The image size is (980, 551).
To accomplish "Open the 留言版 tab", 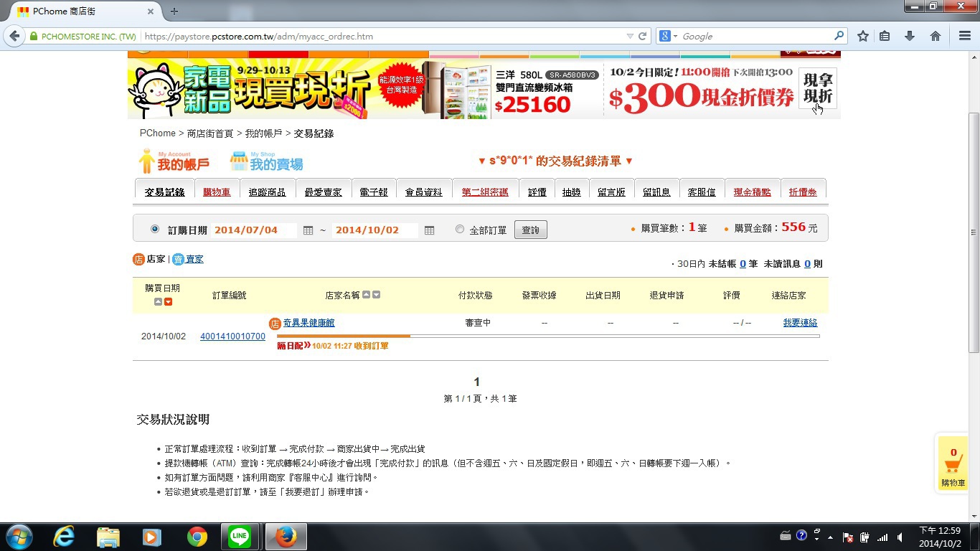I will tap(611, 192).
